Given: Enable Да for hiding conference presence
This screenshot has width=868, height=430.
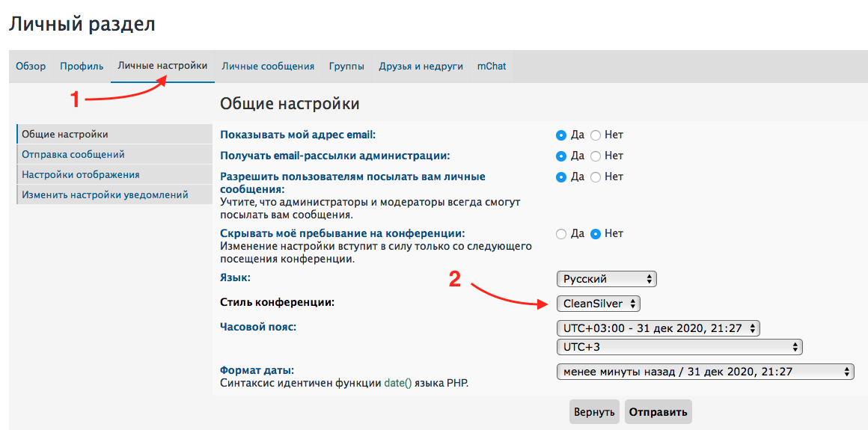Looking at the screenshot, I should click(x=561, y=234).
